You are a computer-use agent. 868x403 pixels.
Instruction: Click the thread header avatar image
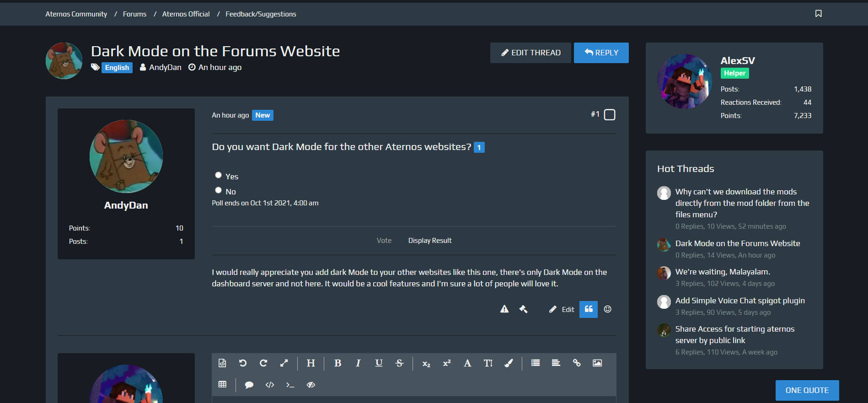64,61
